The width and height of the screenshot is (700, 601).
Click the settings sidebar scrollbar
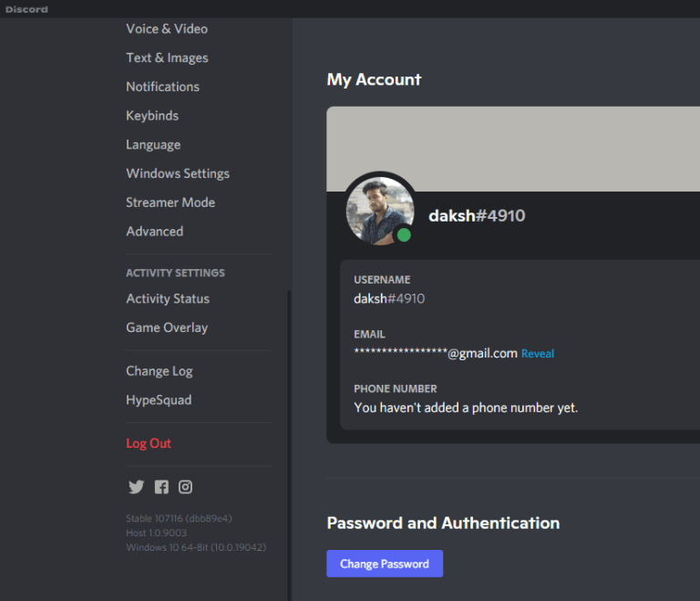tap(289, 445)
